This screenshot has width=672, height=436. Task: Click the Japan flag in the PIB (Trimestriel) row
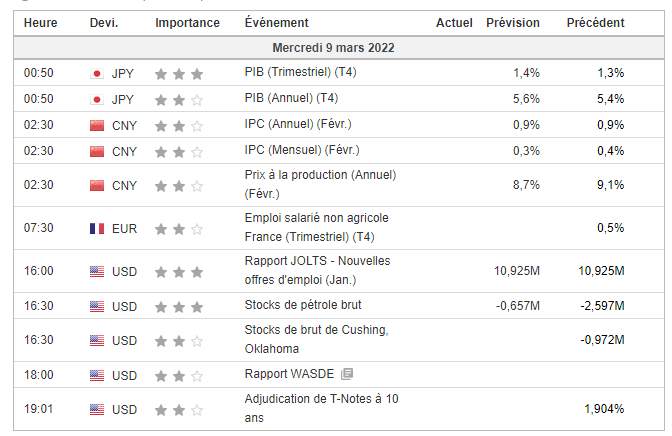point(97,73)
